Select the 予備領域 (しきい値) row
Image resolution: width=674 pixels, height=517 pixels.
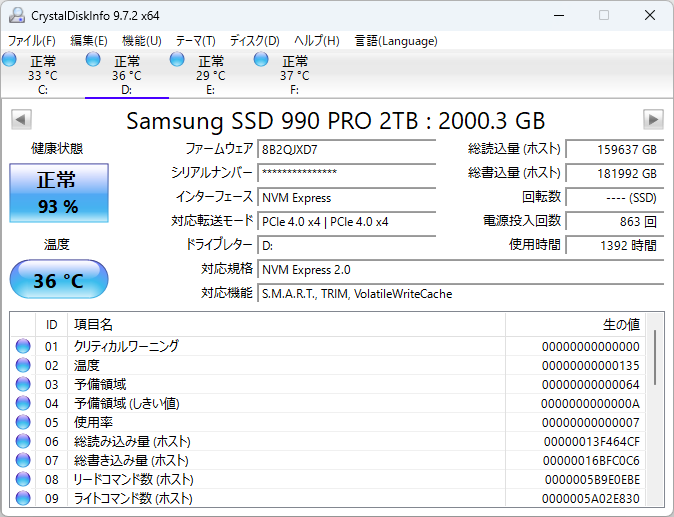coord(328,403)
